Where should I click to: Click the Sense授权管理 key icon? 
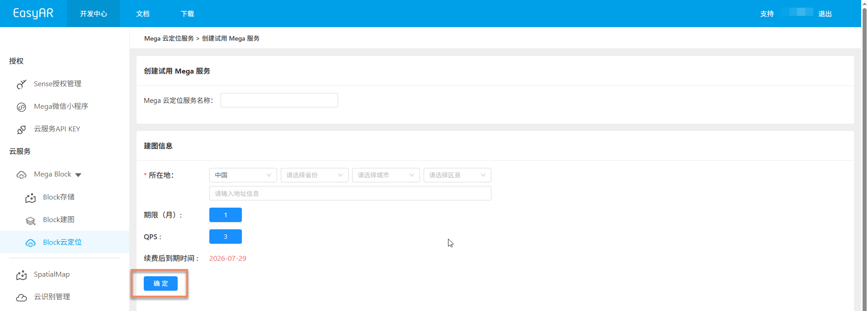point(21,84)
